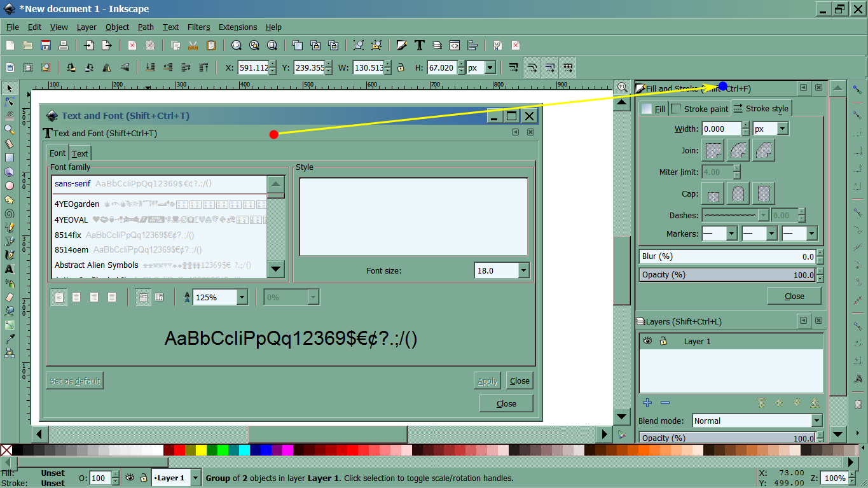This screenshot has height=488, width=868.
Task: Click the Print document icon
Action: pos(64,45)
